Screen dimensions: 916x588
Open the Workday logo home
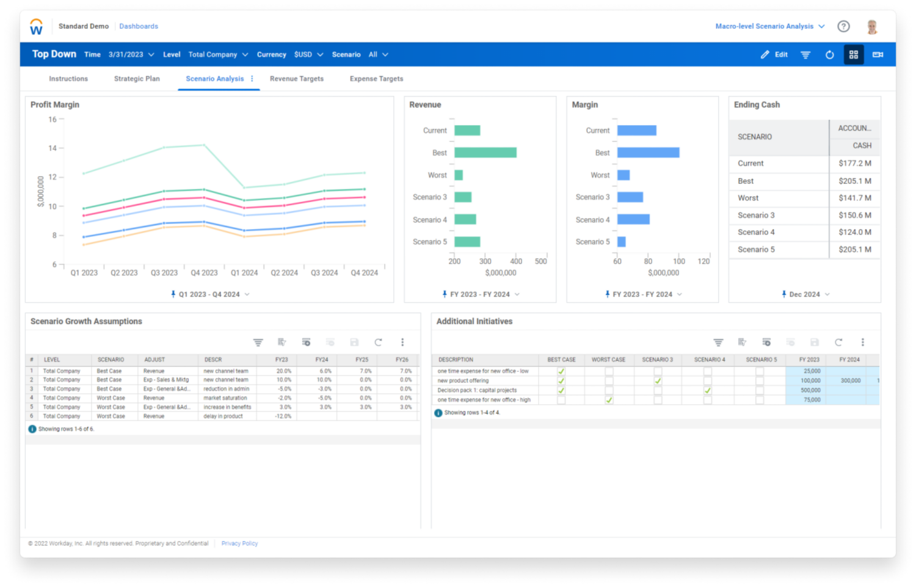click(x=36, y=27)
